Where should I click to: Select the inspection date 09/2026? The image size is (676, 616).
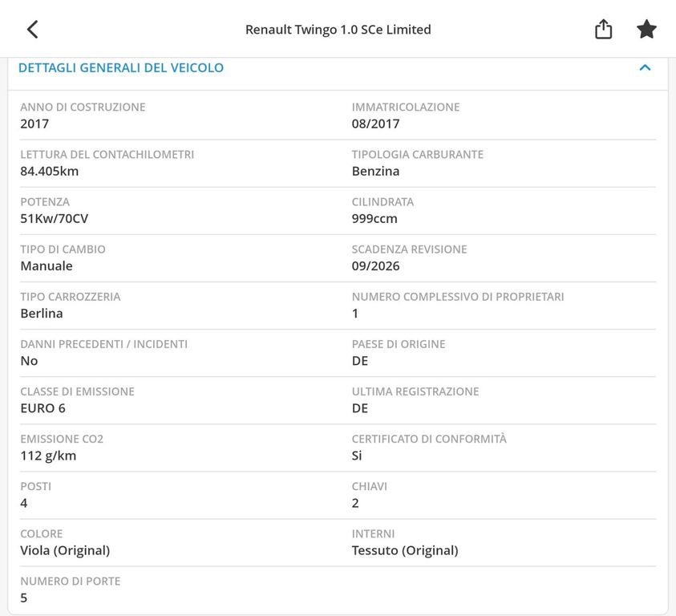pyautogui.click(x=375, y=266)
